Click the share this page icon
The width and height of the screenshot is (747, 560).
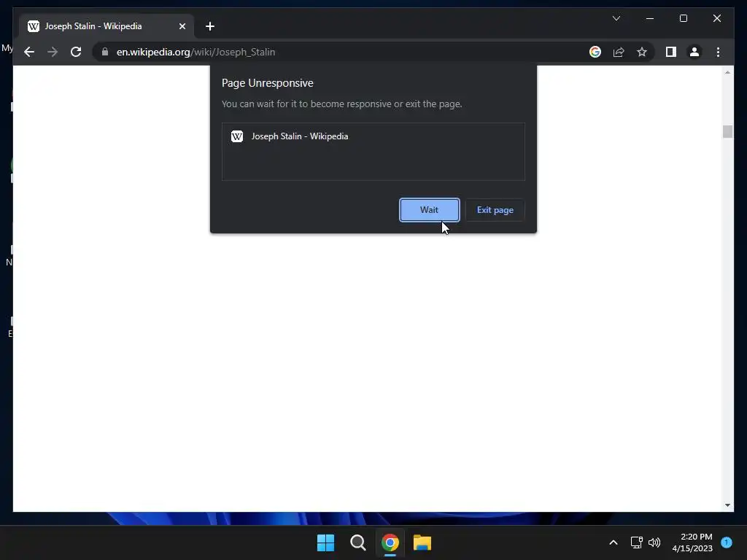tap(619, 52)
